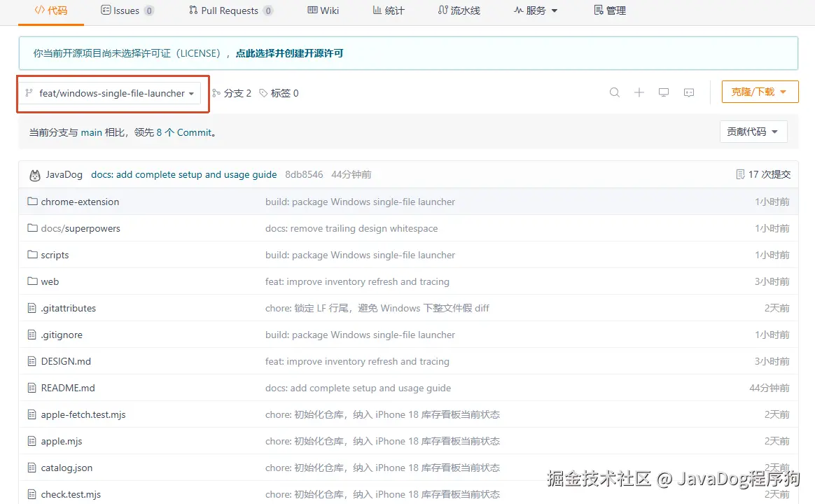815x504 pixels.
Task: Open the README.md file
Action: click(x=68, y=388)
